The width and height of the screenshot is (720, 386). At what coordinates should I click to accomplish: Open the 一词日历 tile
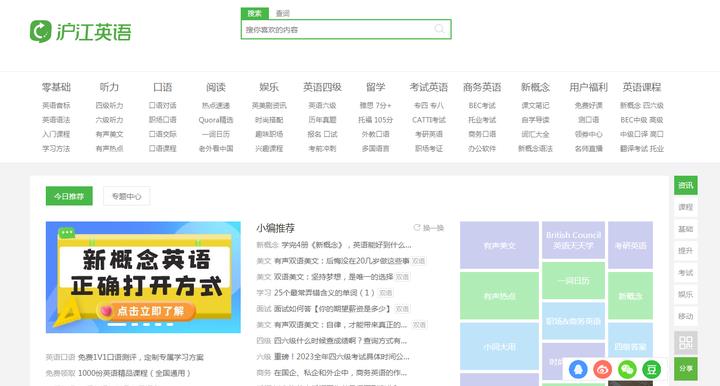pyautogui.click(x=573, y=280)
